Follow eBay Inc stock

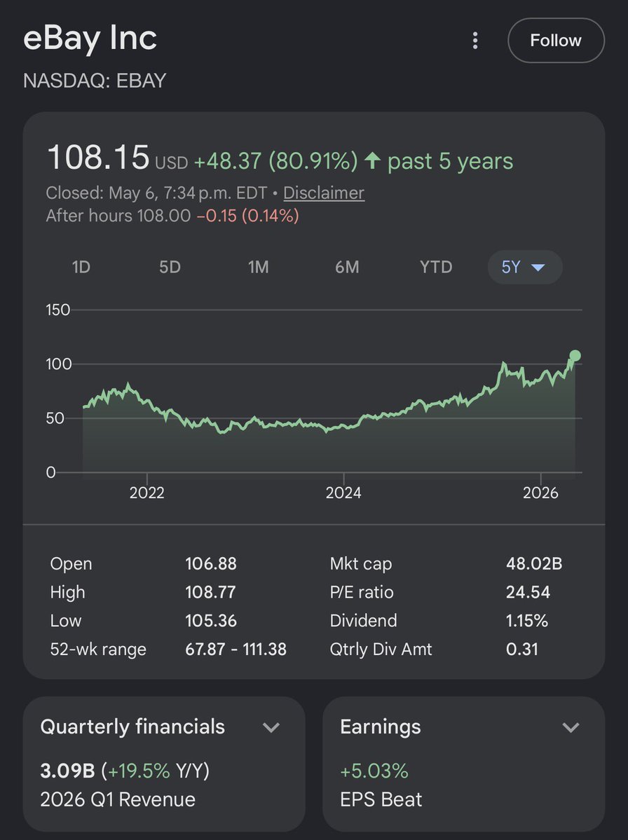coord(556,40)
